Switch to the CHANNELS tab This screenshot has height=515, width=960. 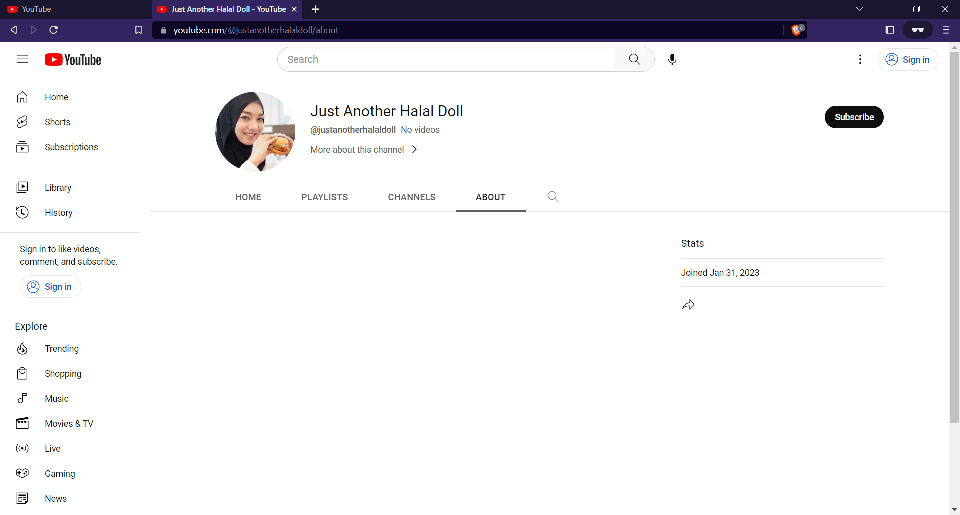click(x=411, y=197)
